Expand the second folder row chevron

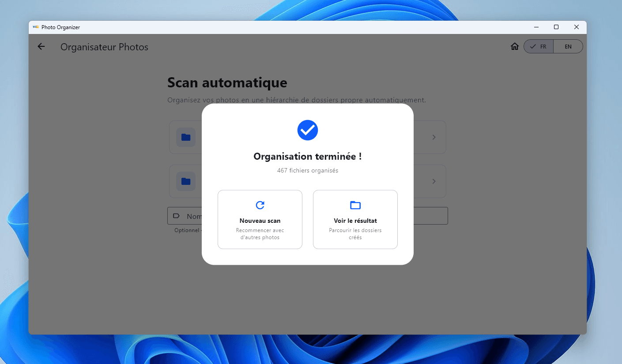[434, 181]
